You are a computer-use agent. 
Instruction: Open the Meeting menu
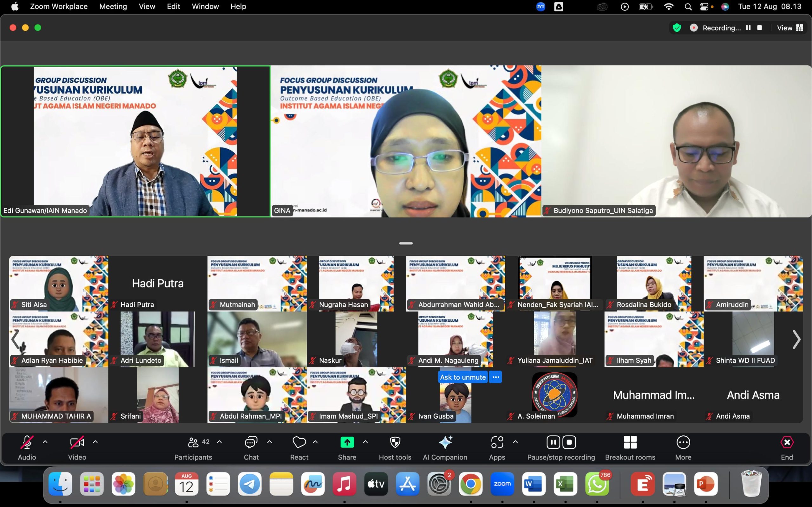pos(113,6)
